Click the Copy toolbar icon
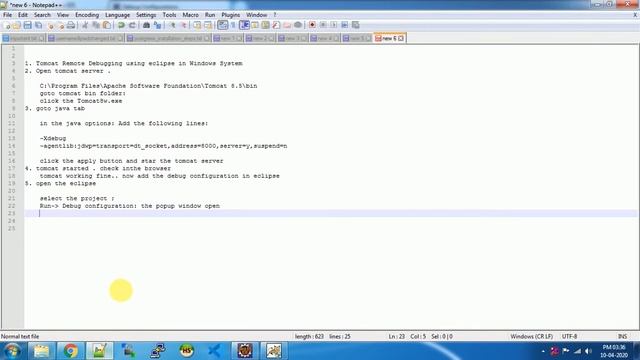 (x=96, y=25)
